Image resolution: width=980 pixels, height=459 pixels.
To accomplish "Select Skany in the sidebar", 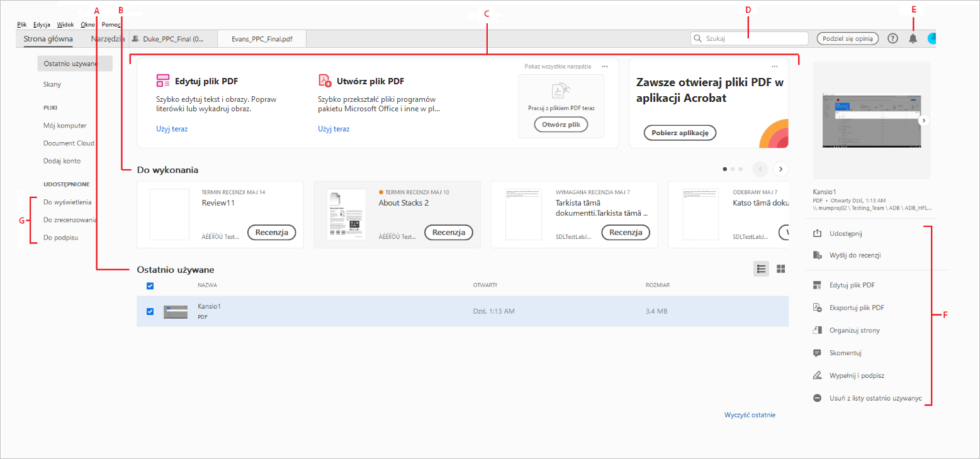I will [52, 84].
